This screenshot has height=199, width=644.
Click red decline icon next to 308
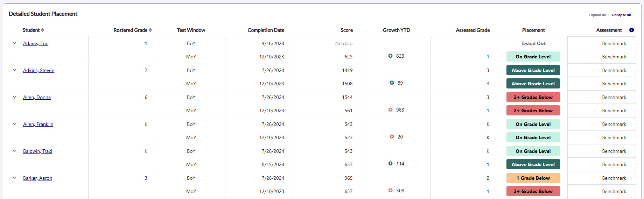[390, 191]
